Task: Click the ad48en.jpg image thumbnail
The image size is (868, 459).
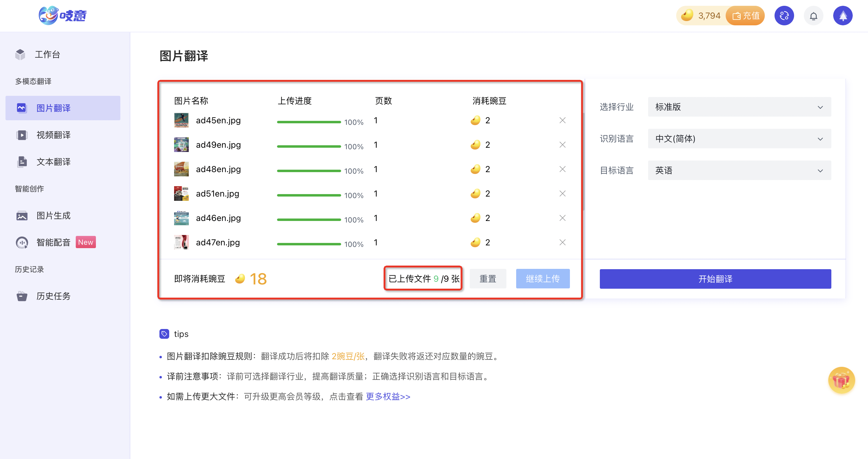Action: 181,169
